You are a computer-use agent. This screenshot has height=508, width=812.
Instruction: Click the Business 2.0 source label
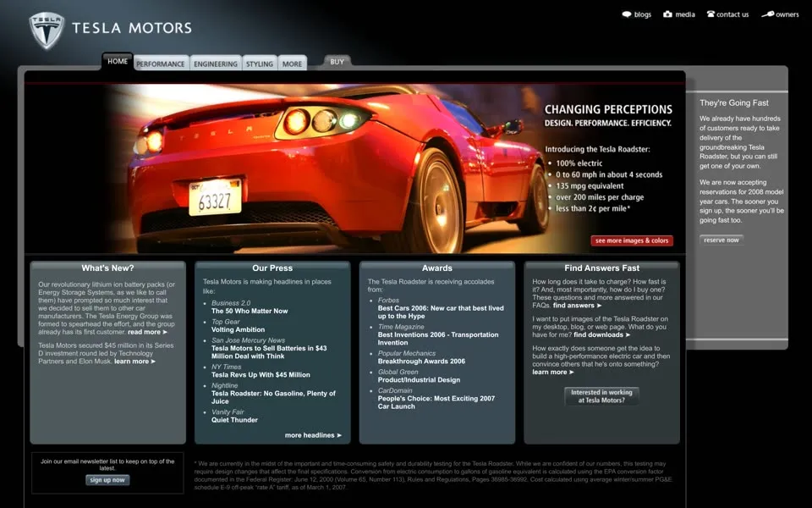pos(231,303)
